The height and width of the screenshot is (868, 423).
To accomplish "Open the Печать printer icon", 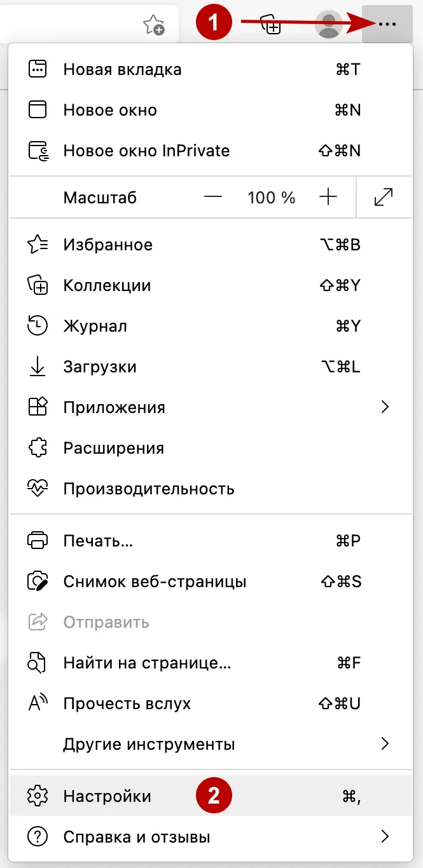I will point(38,541).
